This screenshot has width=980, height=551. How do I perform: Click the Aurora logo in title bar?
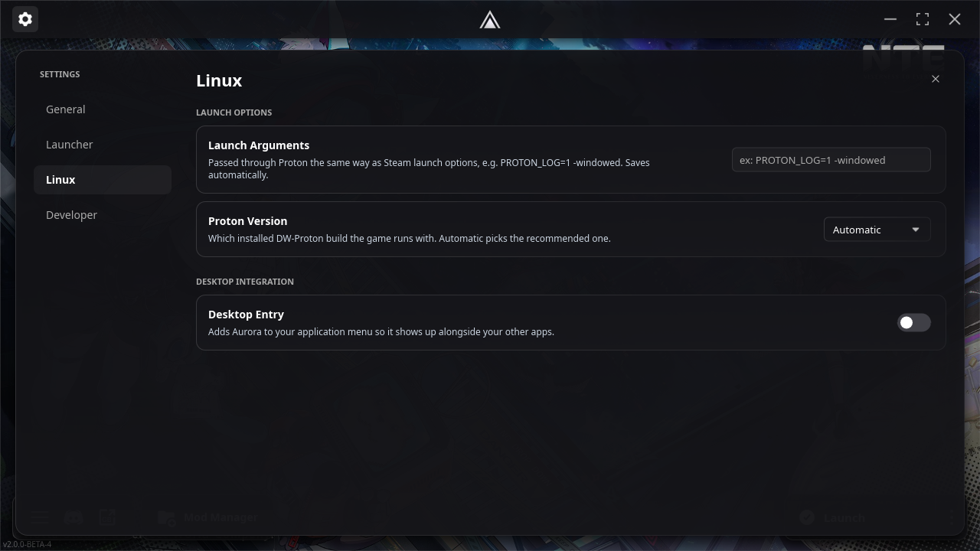click(490, 20)
